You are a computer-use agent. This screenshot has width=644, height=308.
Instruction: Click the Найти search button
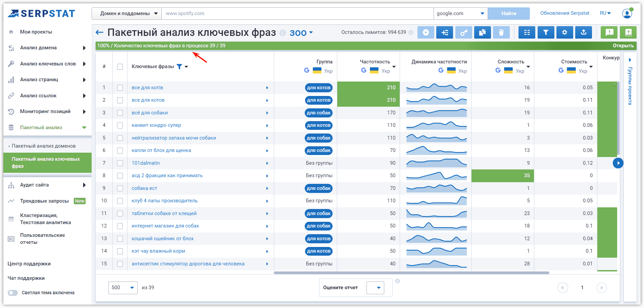point(509,13)
